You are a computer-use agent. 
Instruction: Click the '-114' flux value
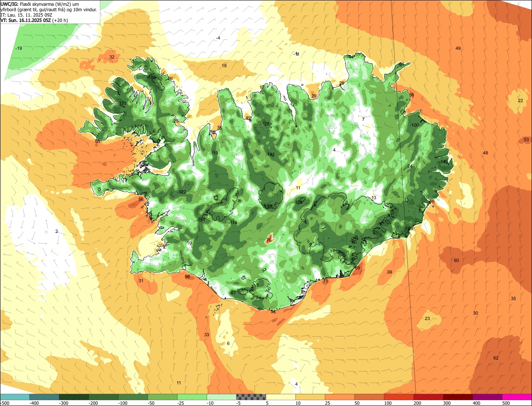(233, 223)
